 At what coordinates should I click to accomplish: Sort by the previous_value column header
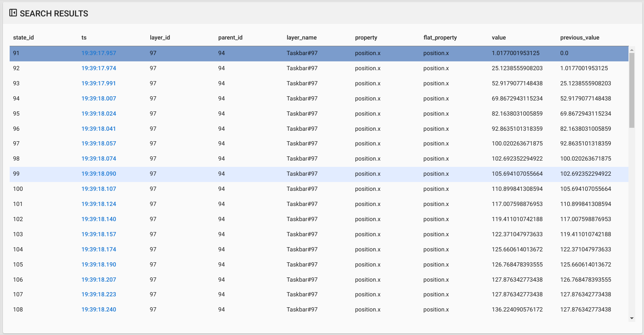click(x=580, y=37)
